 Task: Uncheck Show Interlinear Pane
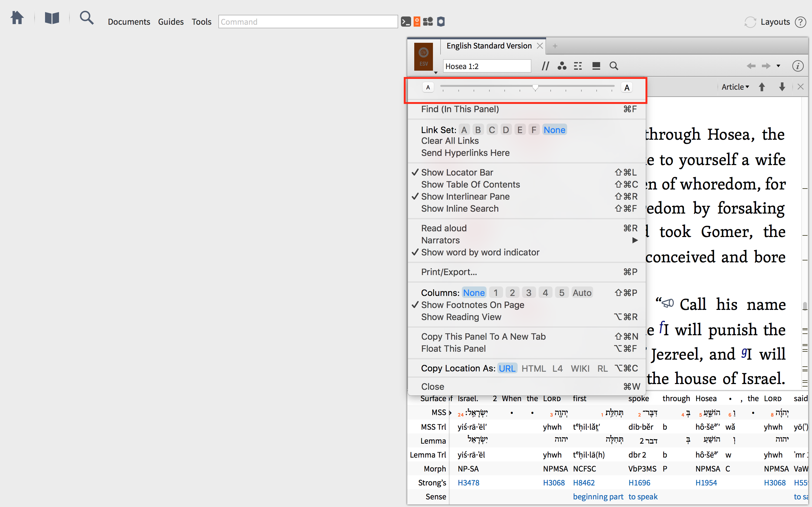point(465,196)
